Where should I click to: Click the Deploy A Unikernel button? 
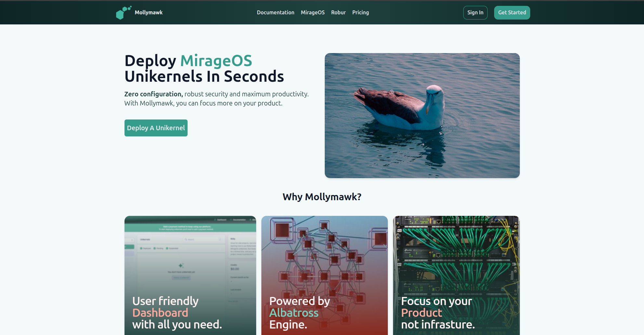pos(156,128)
